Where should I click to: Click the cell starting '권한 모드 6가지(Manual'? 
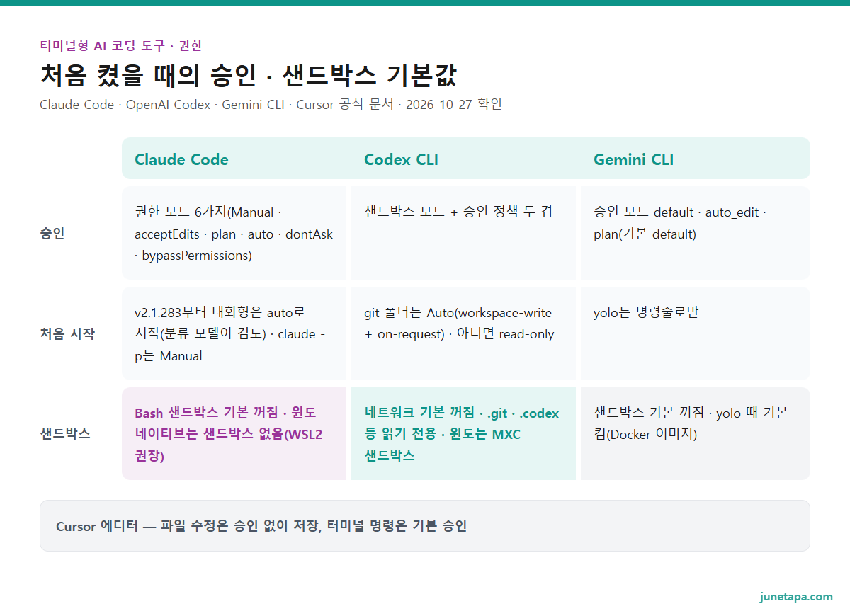pyautogui.click(x=234, y=233)
